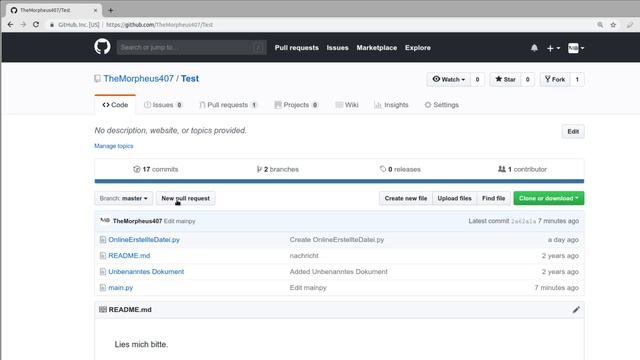Click the edit pencil on README.md
Image resolution: width=640 pixels, height=360 pixels.
pyautogui.click(x=576, y=310)
